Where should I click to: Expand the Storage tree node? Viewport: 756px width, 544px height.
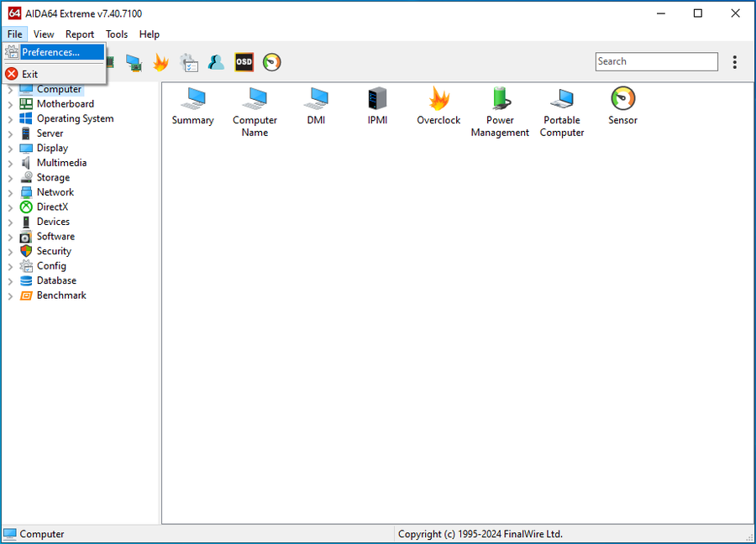tap(10, 178)
